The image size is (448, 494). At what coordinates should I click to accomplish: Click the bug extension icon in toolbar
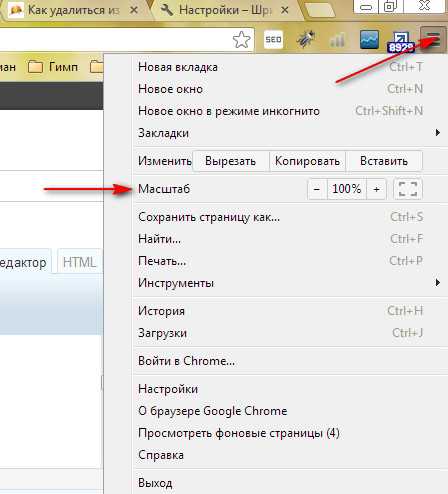tap(306, 40)
